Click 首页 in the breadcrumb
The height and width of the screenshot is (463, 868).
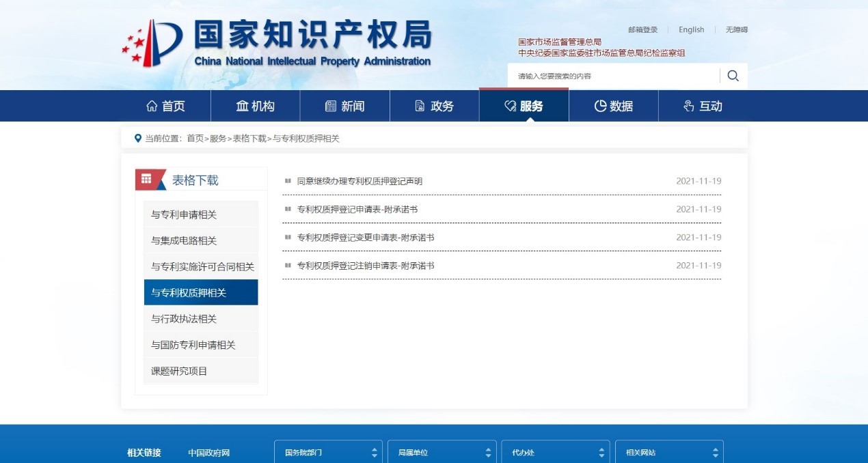pyautogui.click(x=195, y=138)
